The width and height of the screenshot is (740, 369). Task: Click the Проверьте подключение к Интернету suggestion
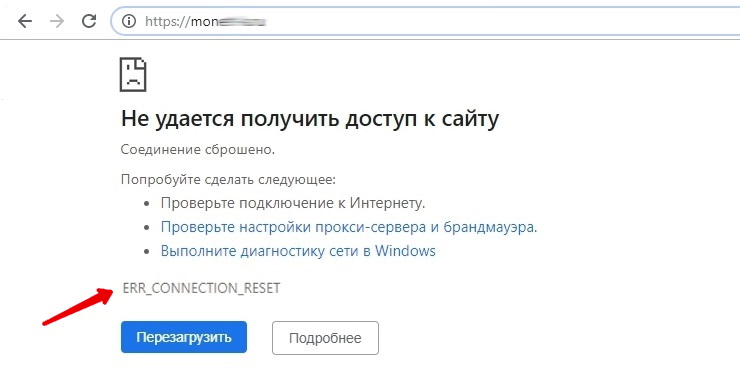click(294, 204)
